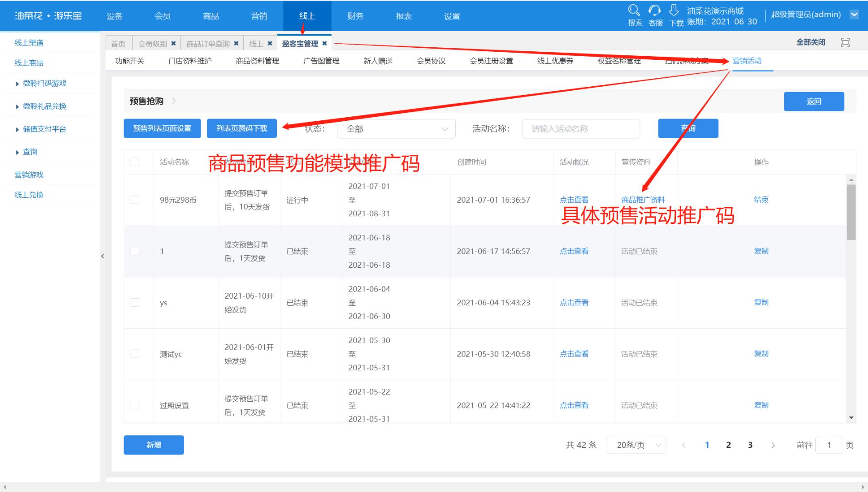Check the 98元298币 row checkbox
868x492 pixels.
(x=135, y=200)
